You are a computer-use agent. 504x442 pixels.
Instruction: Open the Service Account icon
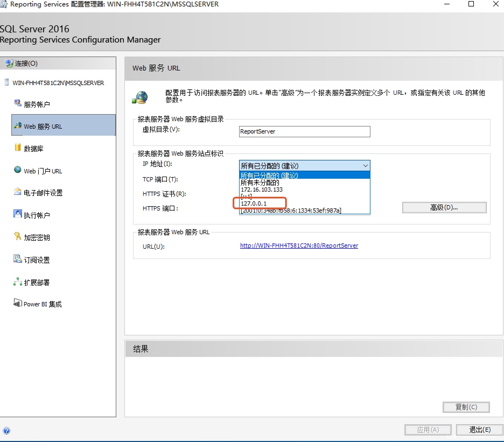click(18, 103)
